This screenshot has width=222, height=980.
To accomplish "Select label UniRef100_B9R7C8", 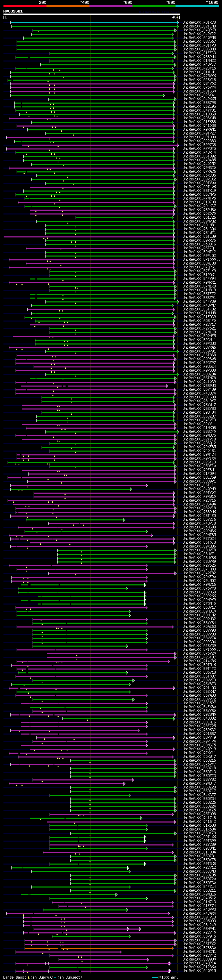I will [x=199, y=145].
